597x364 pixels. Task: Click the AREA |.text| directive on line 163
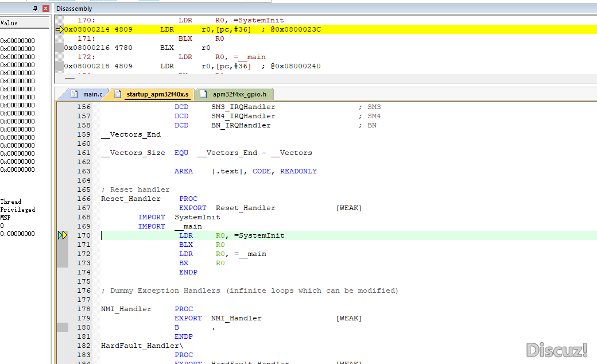click(246, 171)
